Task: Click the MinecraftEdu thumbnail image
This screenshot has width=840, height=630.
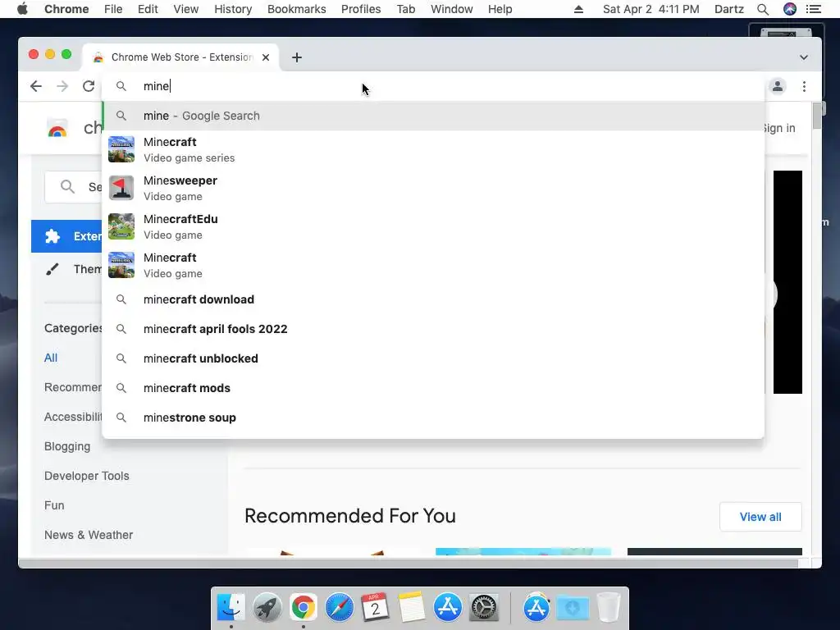Action: [x=121, y=226]
